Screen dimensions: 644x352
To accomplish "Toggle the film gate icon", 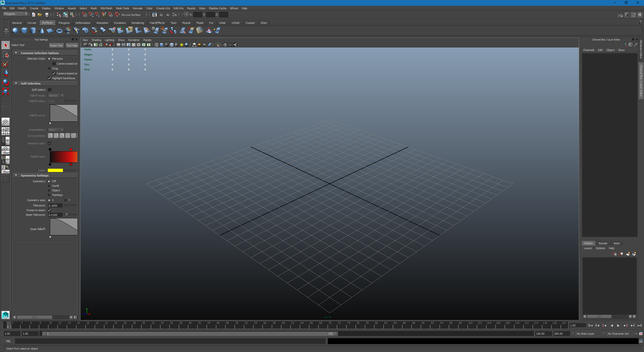I will pyautogui.click(x=123, y=45).
